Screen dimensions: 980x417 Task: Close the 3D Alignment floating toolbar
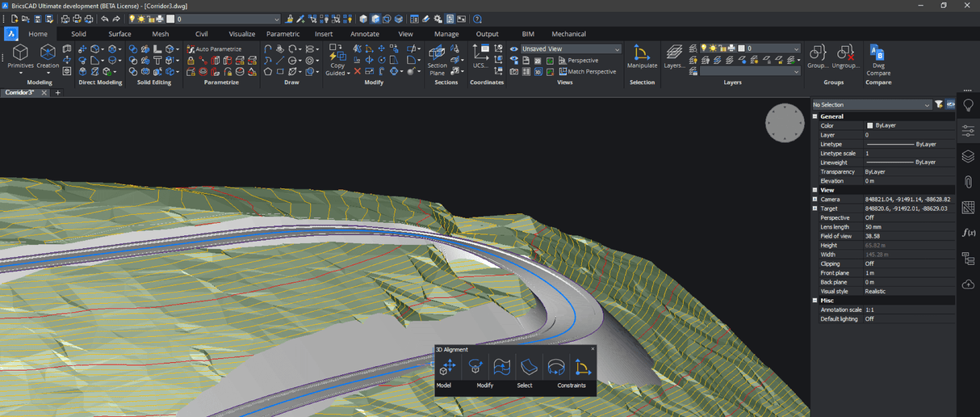593,349
